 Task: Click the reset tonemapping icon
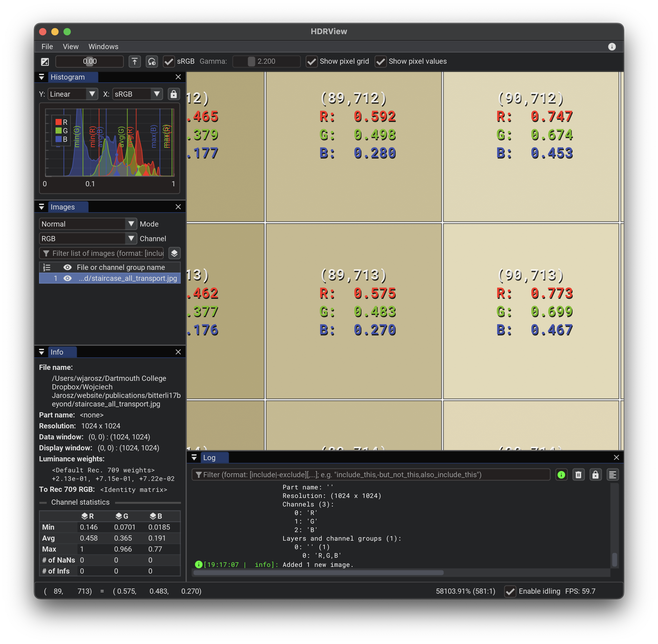(x=152, y=62)
